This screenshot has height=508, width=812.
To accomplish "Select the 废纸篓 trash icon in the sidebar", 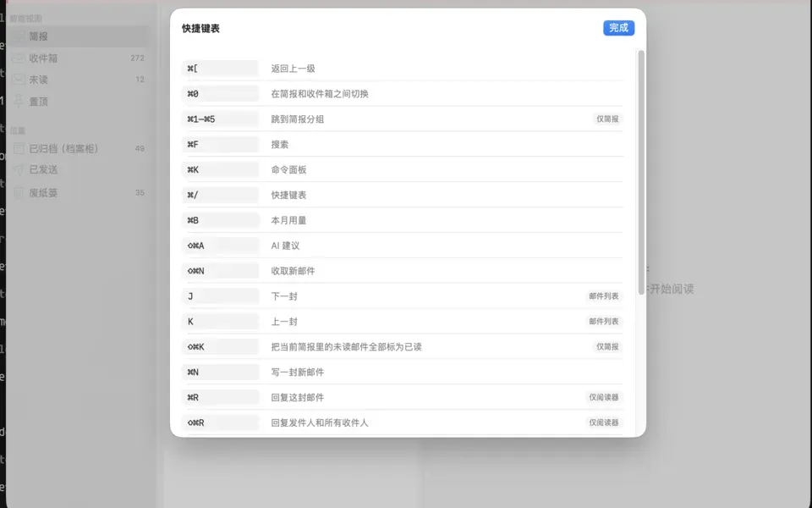I will click(19, 193).
